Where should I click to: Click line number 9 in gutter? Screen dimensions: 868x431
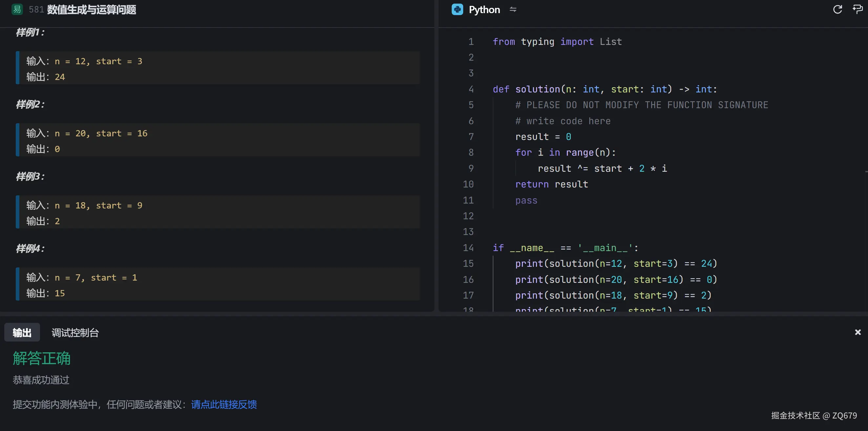pyautogui.click(x=471, y=168)
